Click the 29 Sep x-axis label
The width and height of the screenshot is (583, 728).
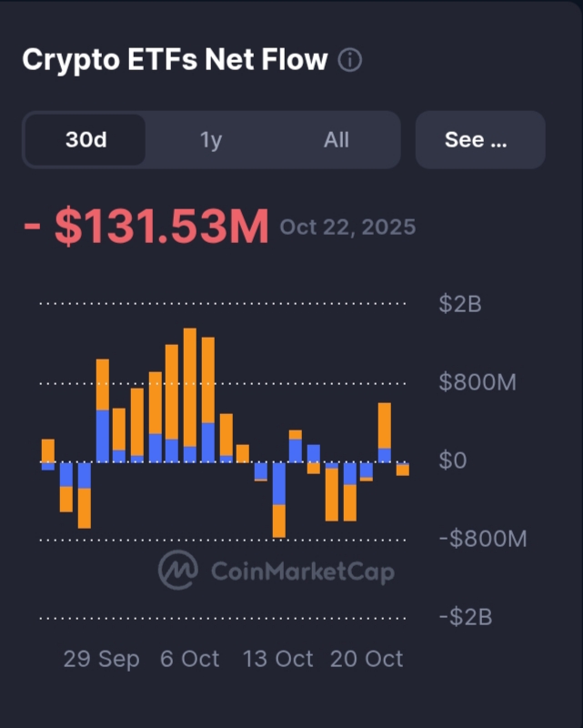102,659
